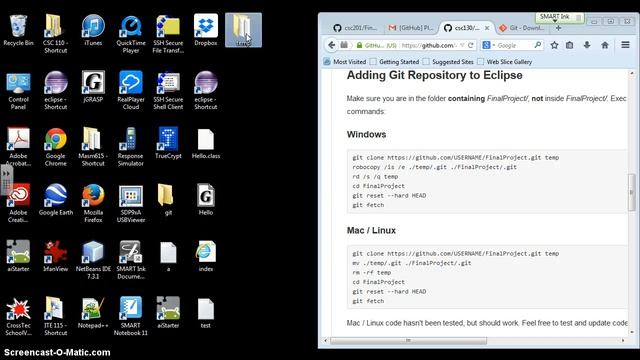Launch Google Chrome from the desktop
The image size is (640, 360).
tap(56, 147)
